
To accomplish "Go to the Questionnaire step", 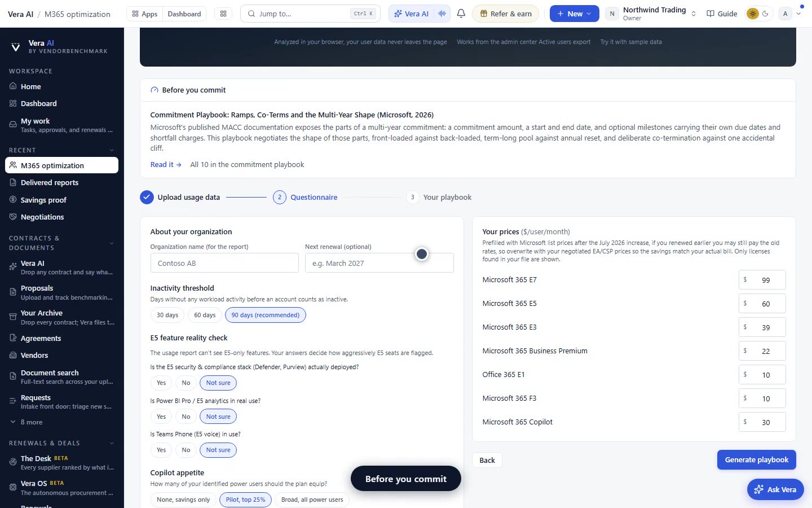I will point(306,197).
